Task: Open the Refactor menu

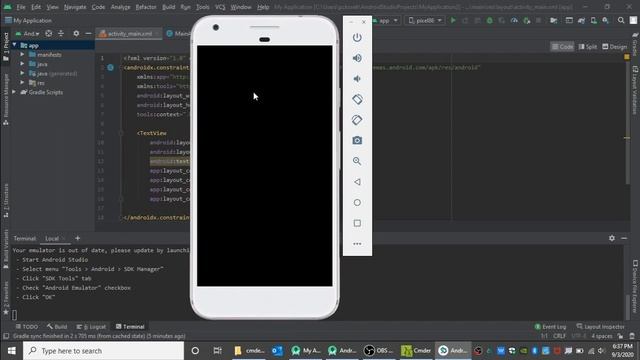Action: click(x=146, y=7)
